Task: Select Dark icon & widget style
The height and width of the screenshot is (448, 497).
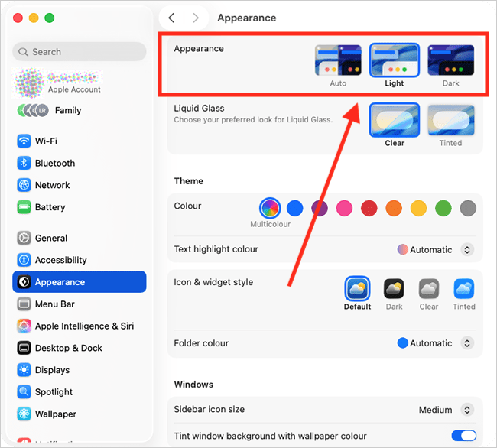Action: (394, 290)
